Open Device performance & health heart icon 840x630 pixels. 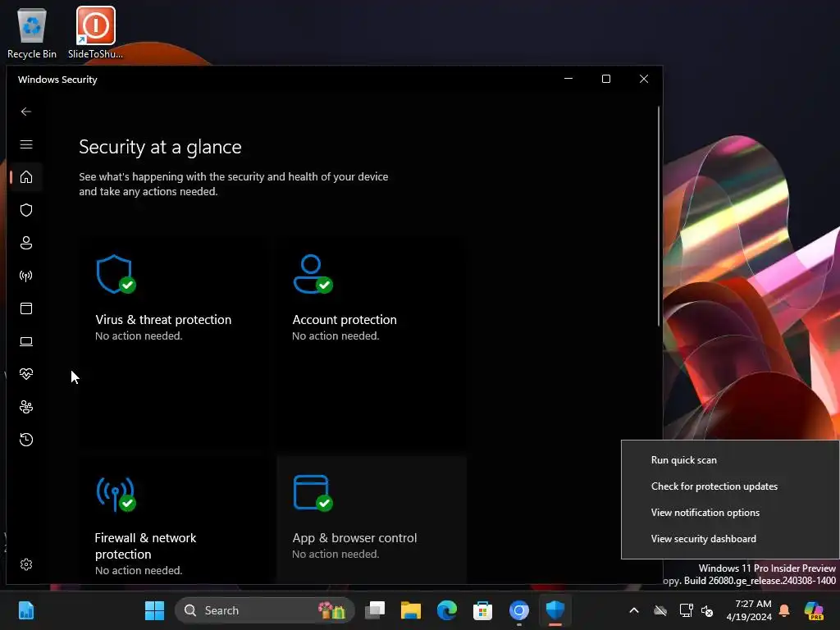(25, 374)
